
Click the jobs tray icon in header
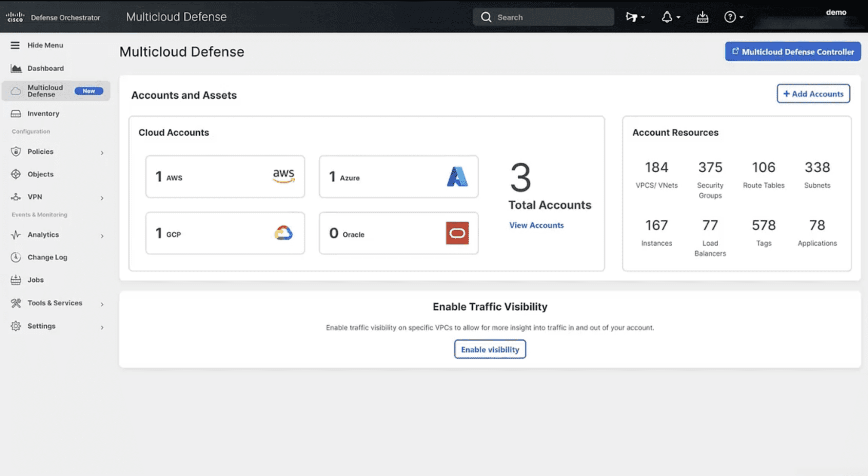[702, 17]
